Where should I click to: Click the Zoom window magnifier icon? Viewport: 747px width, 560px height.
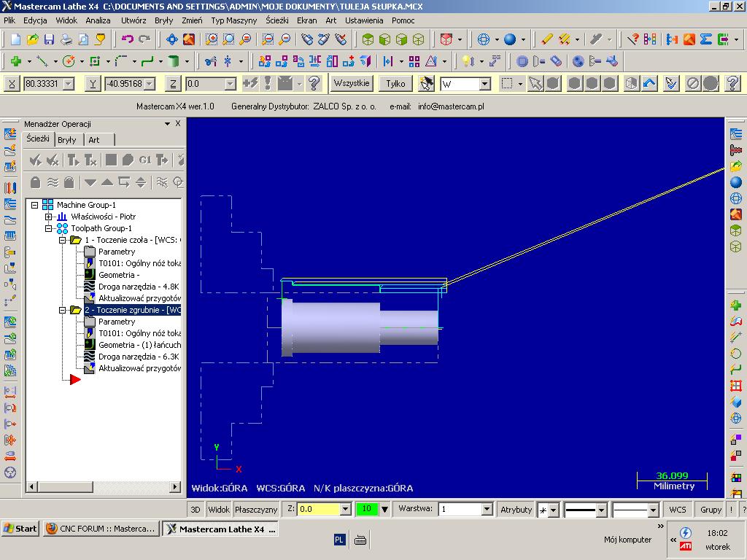211,39
